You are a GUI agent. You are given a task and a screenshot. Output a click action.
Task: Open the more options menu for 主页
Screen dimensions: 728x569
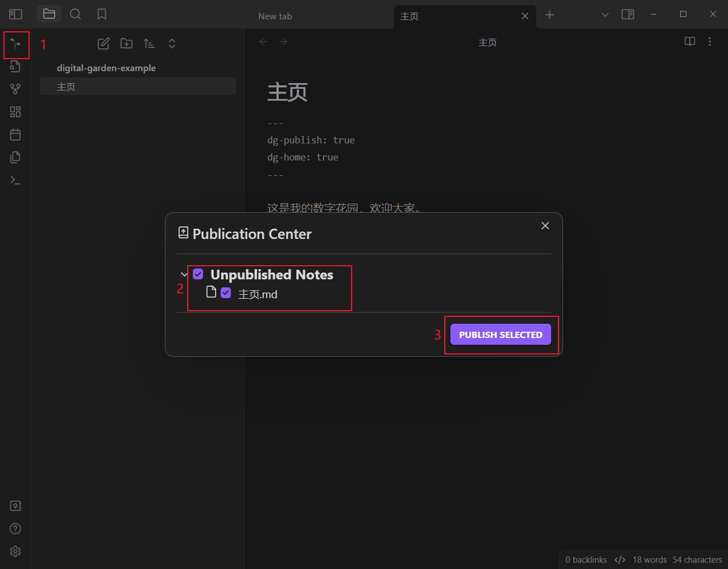point(709,42)
